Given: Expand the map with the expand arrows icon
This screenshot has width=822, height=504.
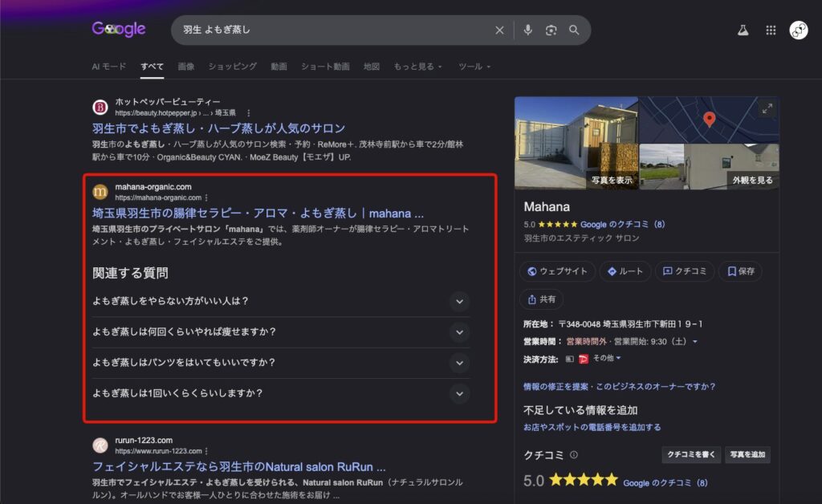Looking at the screenshot, I should pyautogui.click(x=767, y=109).
